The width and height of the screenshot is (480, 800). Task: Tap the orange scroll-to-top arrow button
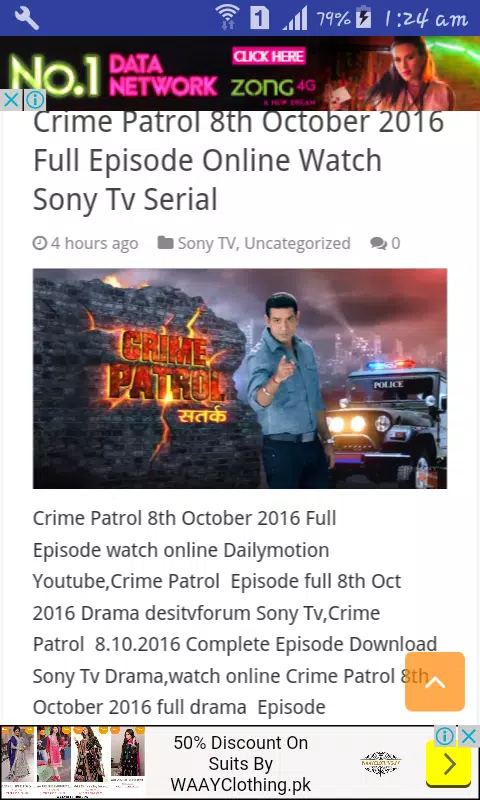(x=435, y=681)
